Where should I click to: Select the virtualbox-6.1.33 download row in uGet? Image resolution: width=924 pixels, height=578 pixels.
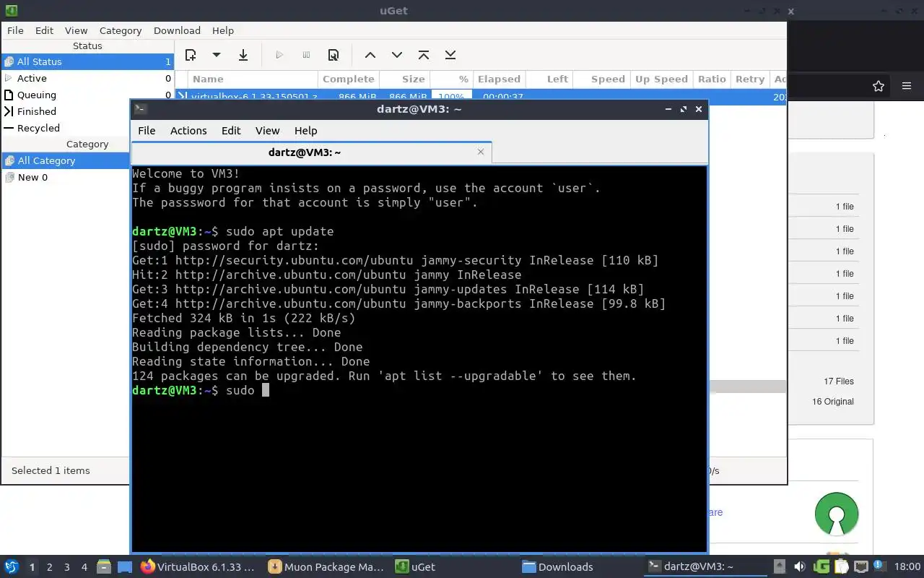481,95
